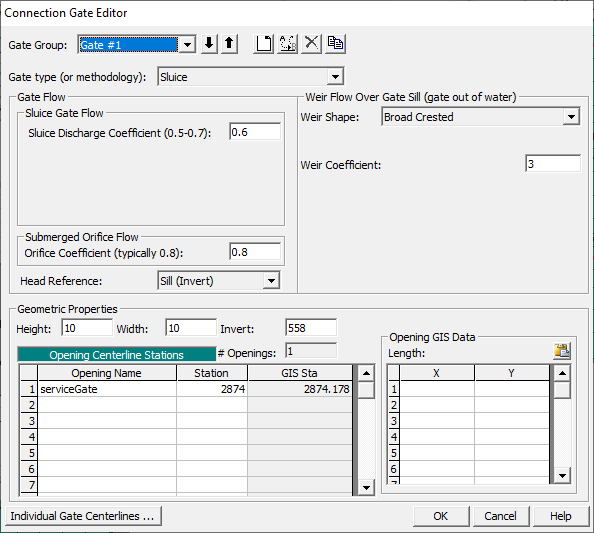594x533 pixels.
Task: Open the Help button
Action: point(561,516)
